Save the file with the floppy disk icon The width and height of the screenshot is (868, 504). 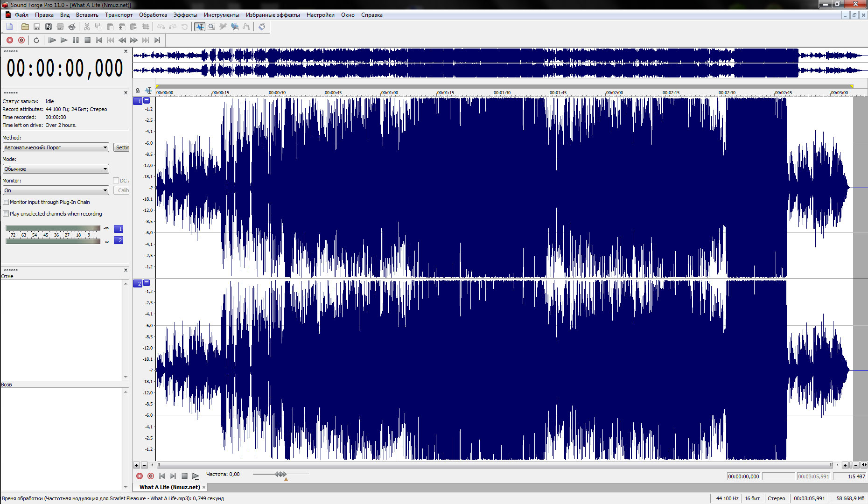tap(37, 27)
